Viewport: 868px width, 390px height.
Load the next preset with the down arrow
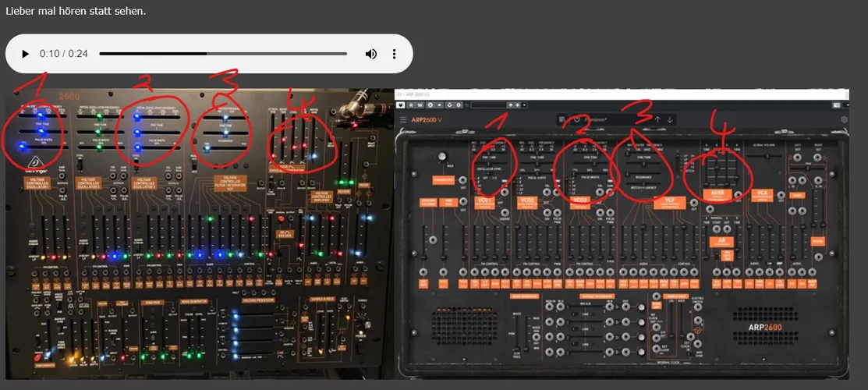(x=670, y=119)
